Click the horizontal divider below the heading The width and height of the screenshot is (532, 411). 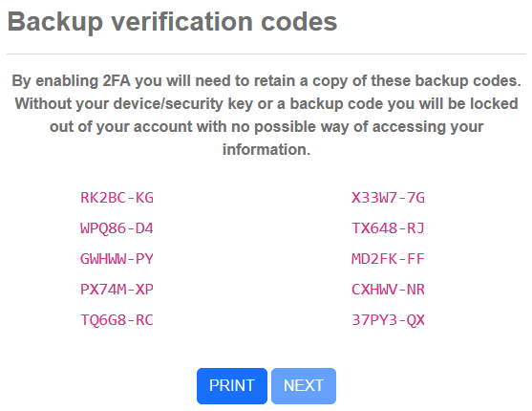[x=266, y=54]
